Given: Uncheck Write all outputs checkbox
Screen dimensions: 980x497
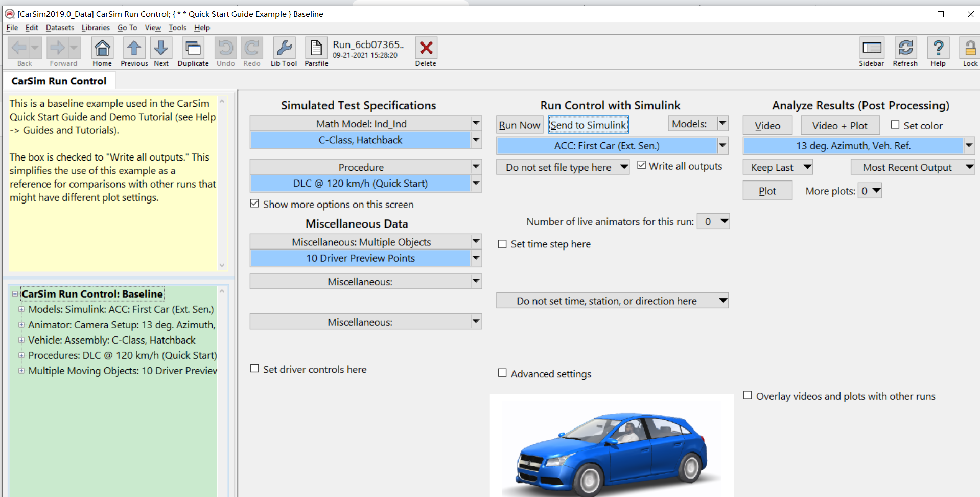Looking at the screenshot, I should (642, 165).
